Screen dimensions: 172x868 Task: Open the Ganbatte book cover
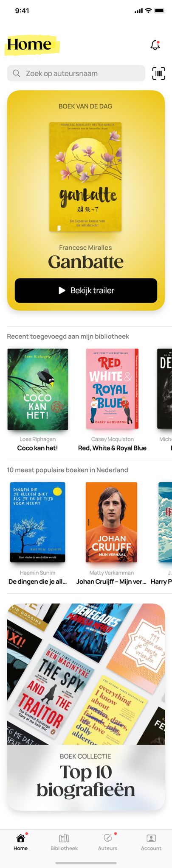[x=85, y=177]
